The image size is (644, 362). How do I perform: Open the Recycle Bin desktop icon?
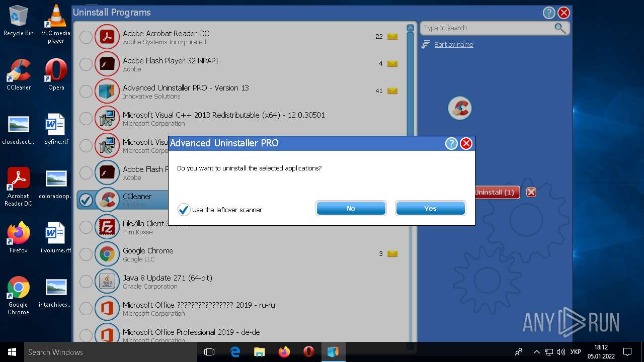[19, 21]
